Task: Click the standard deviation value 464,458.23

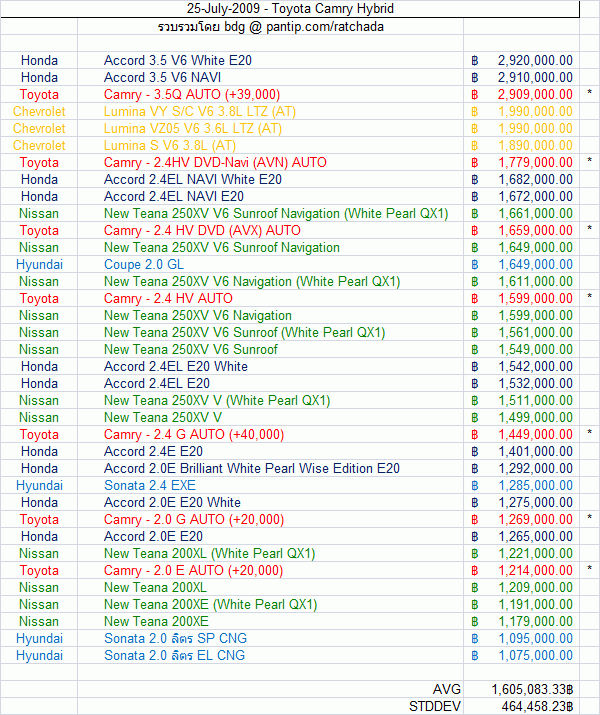Action: pyautogui.click(x=535, y=706)
